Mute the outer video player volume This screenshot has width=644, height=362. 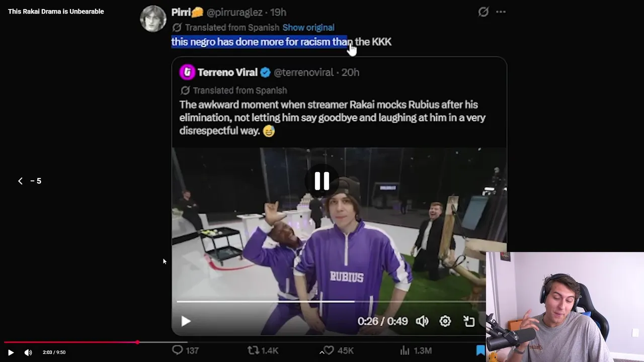(28, 352)
